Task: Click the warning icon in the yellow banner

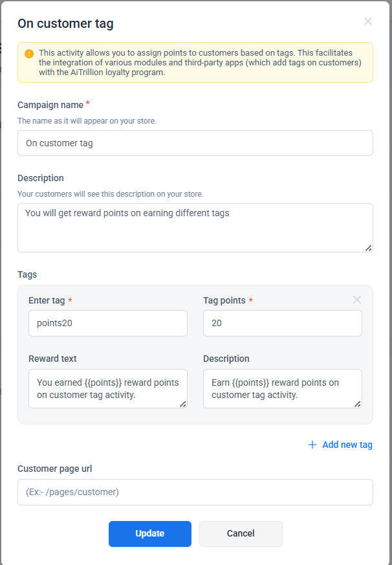Action: pos(29,54)
